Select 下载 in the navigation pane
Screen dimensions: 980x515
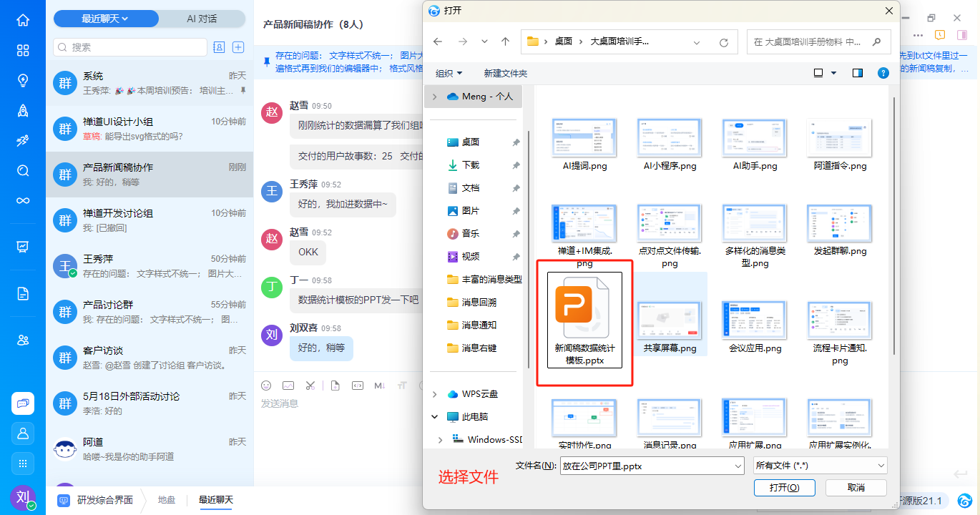click(470, 165)
